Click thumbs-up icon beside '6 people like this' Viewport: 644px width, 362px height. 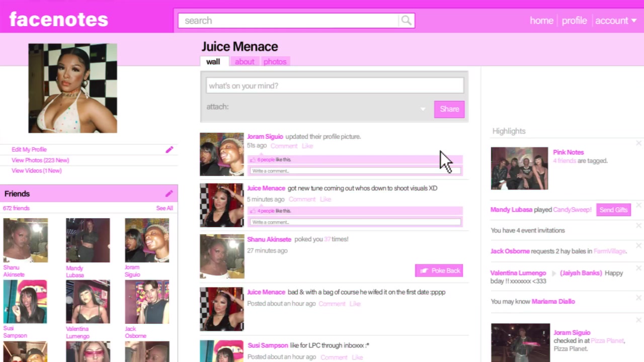[253, 160]
